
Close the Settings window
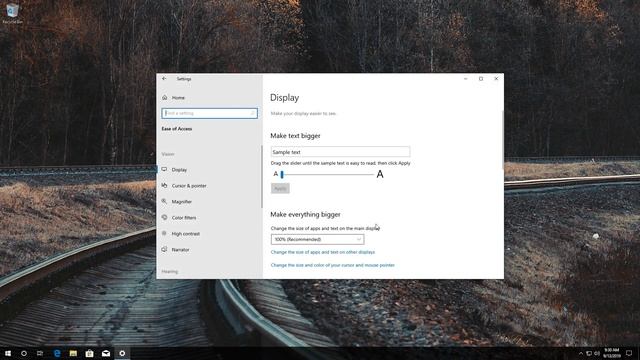496,79
